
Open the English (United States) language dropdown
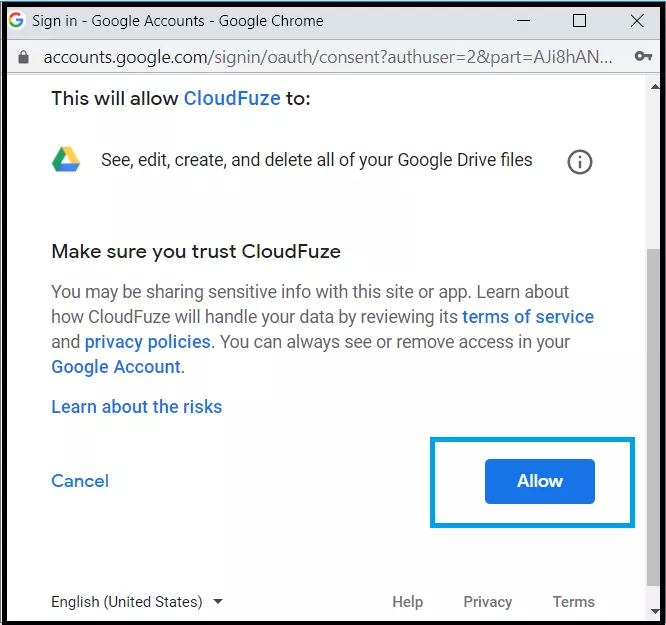click(137, 602)
